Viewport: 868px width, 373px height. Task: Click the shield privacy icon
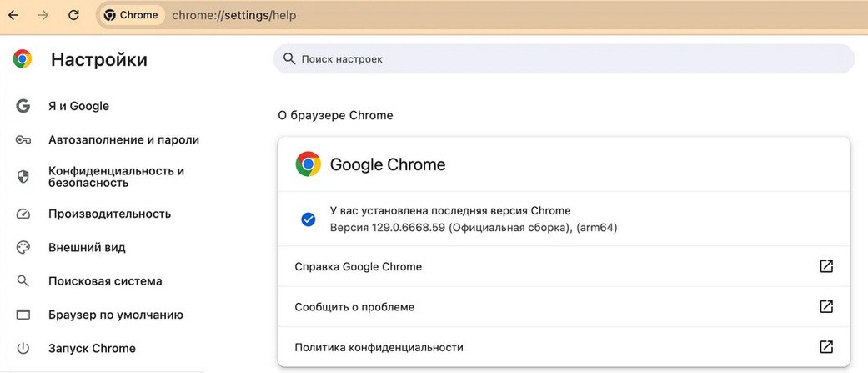pyautogui.click(x=23, y=177)
